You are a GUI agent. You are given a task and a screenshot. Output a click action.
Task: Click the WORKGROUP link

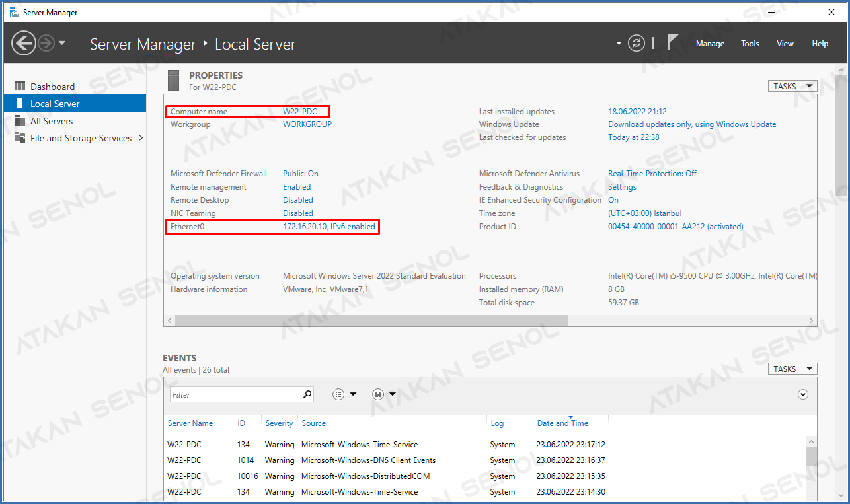click(x=307, y=124)
